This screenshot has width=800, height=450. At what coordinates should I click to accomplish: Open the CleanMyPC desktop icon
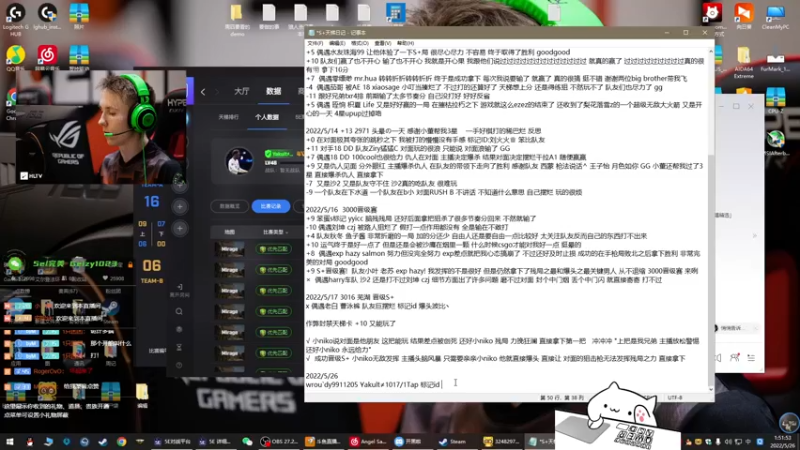(775, 16)
